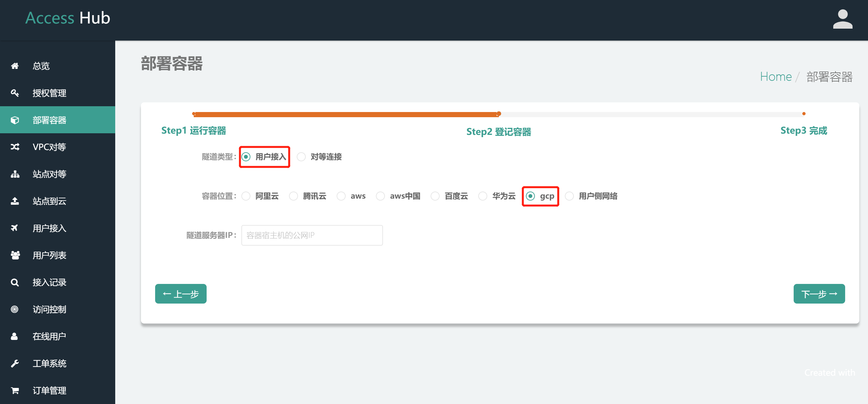Open 工单系统 in the sidebar
Screen dimensions: 868x404
click(x=58, y=363)
